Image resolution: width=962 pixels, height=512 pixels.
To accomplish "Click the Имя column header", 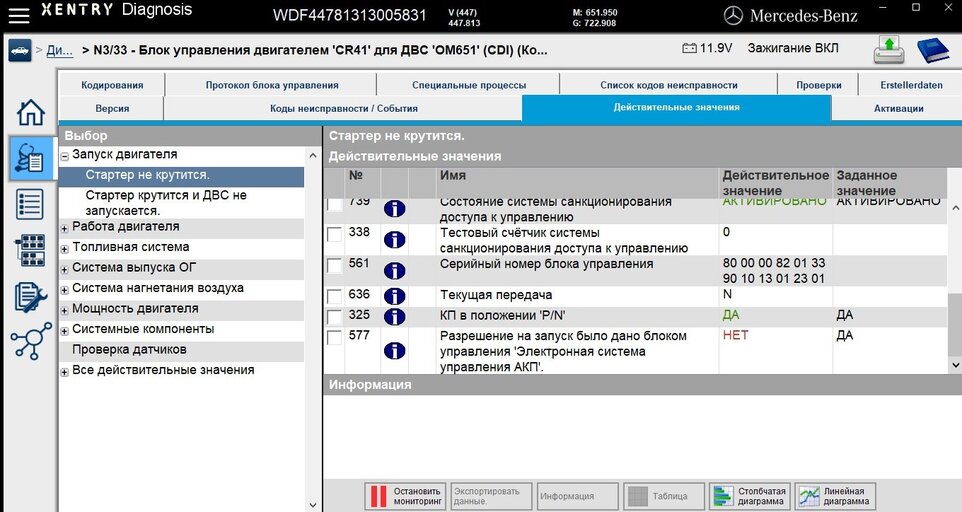I will (x=453, y=175).
